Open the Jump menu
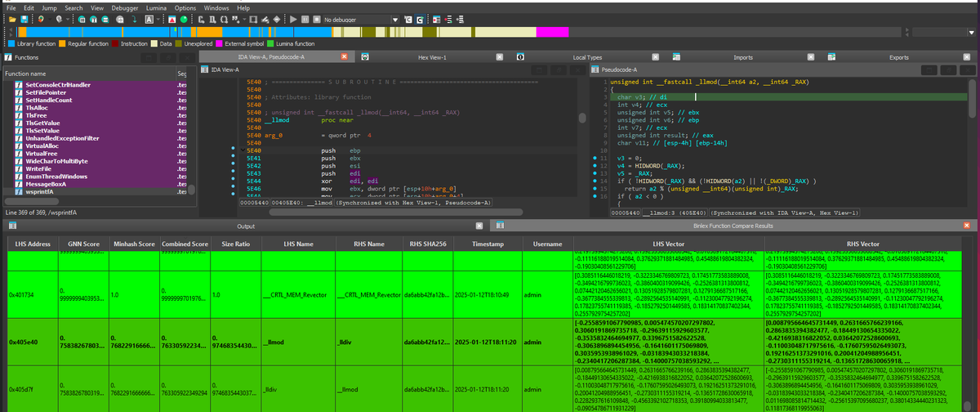 [49, 7]
